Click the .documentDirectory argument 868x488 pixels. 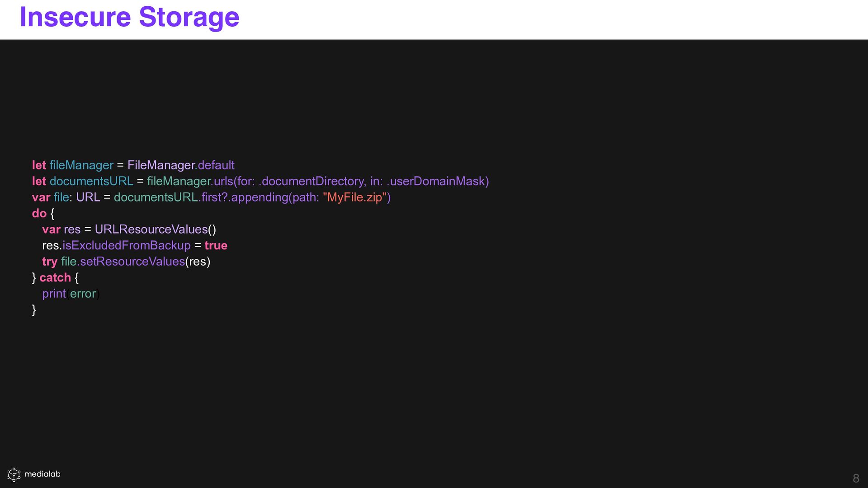pos(311,181)
